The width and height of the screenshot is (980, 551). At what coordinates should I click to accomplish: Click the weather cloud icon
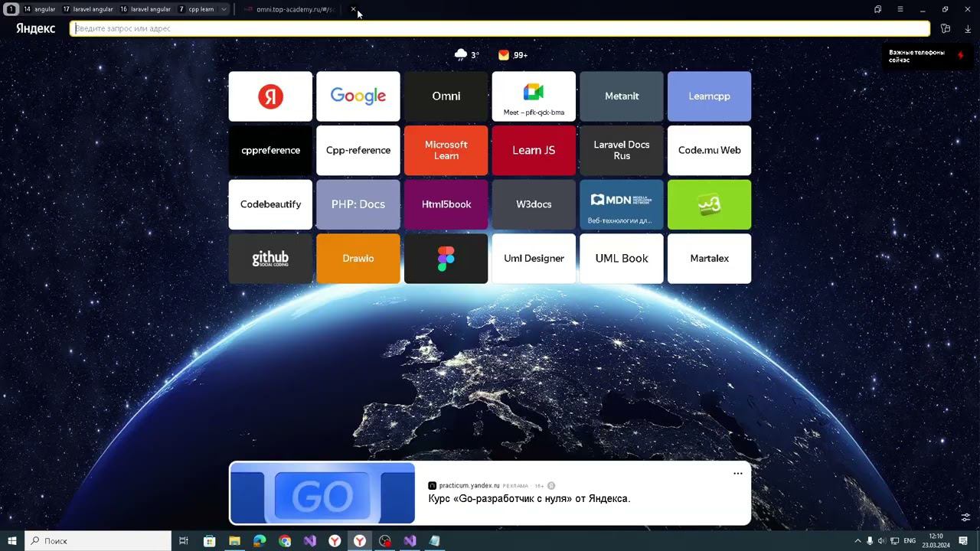pyautogui.click(x=461, y=54)
